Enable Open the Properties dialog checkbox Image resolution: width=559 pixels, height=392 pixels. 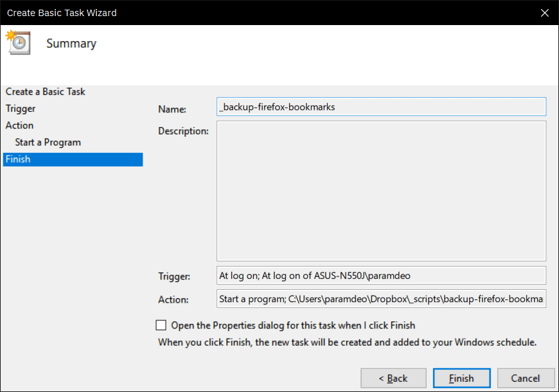point(161,325)
